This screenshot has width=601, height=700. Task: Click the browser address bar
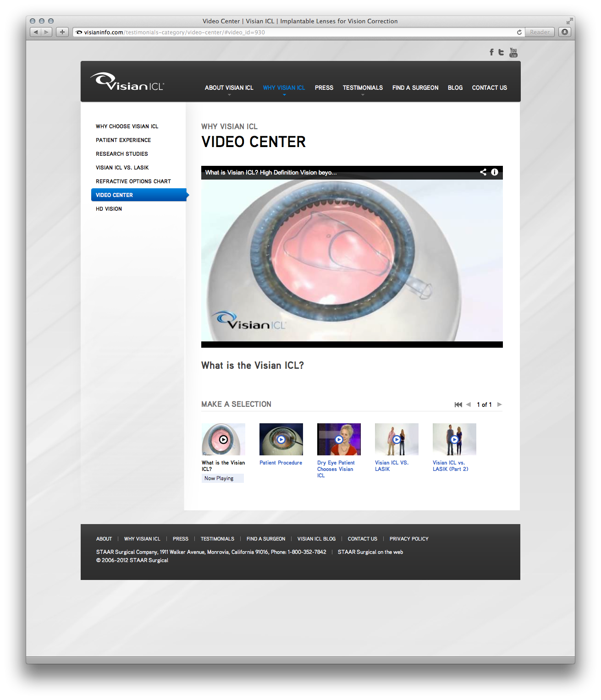click(293, 32)
